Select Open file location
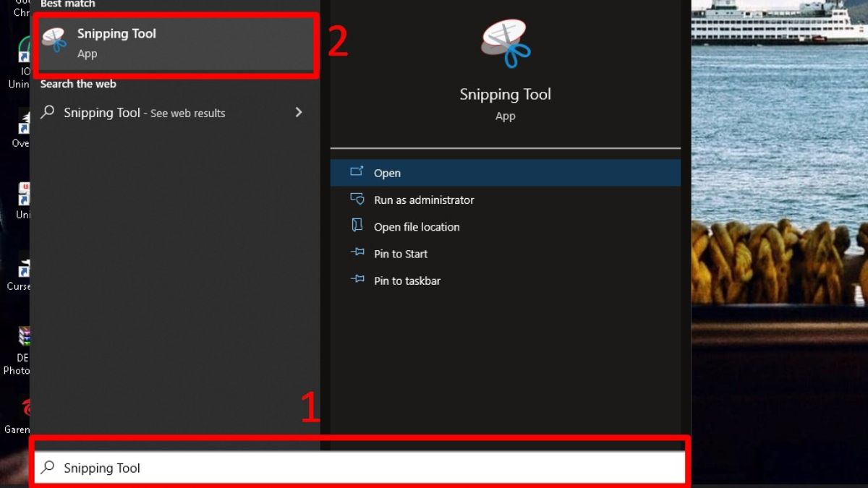The image size is (868, 488). point(416,226)
